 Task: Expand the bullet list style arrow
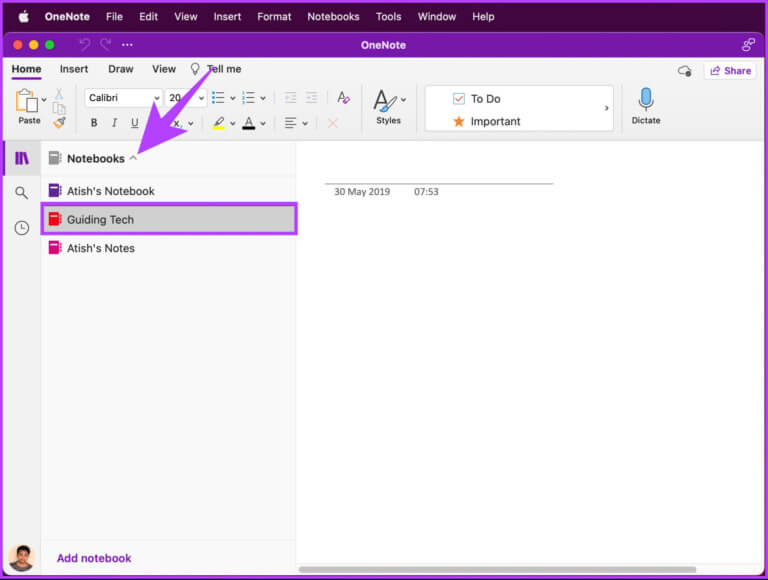[233, 98]
